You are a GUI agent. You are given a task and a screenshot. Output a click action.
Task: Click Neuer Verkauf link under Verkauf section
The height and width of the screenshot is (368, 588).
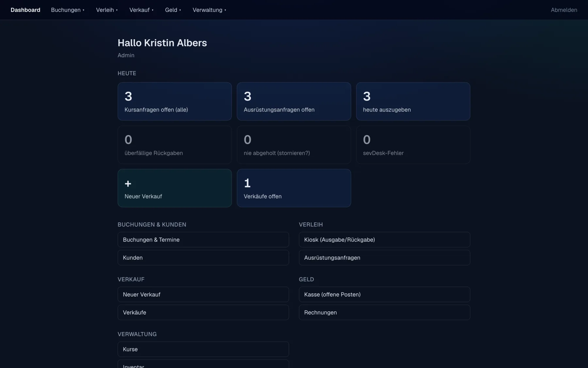click(203, 294)
